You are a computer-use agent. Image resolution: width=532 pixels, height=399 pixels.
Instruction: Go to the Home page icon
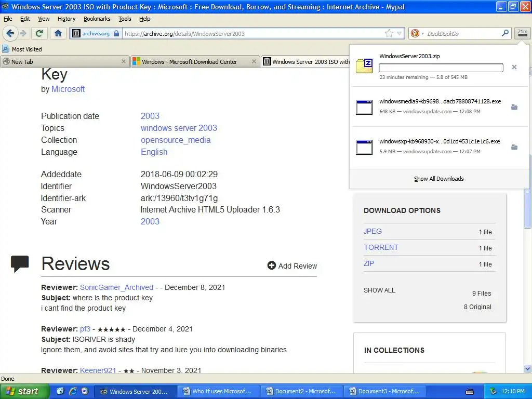(x=58, y=33)
